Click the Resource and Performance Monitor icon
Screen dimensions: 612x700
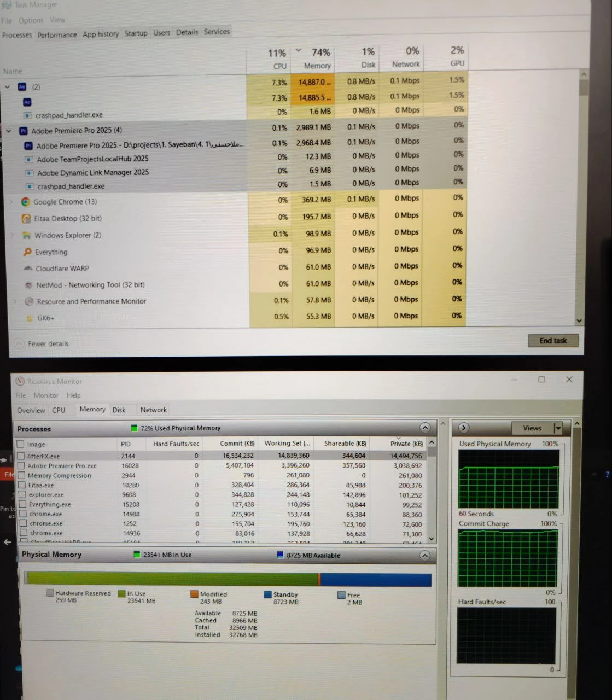click(30, 301)
